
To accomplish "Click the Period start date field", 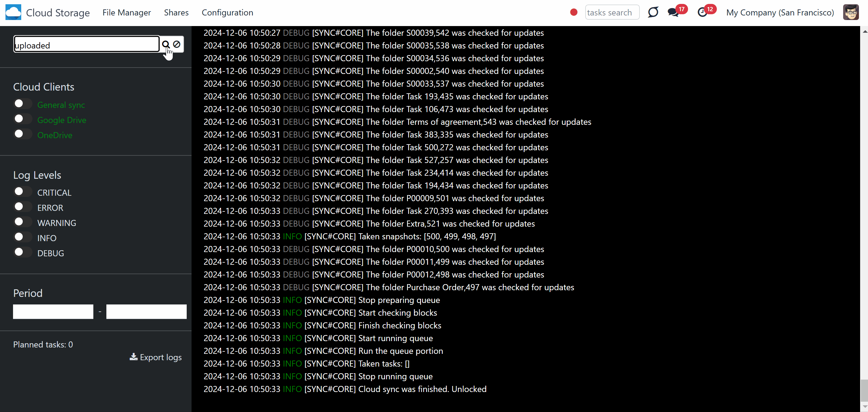I will point(53,312).
